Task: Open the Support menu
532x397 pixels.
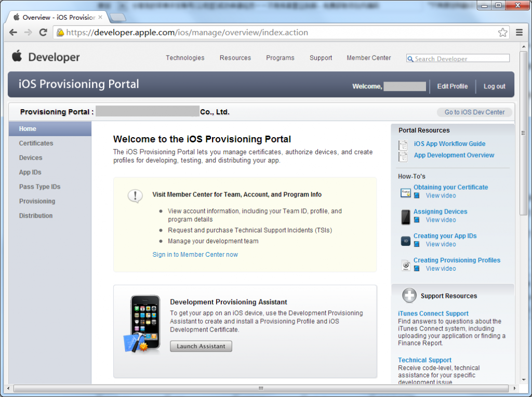Action: point(321,58)
